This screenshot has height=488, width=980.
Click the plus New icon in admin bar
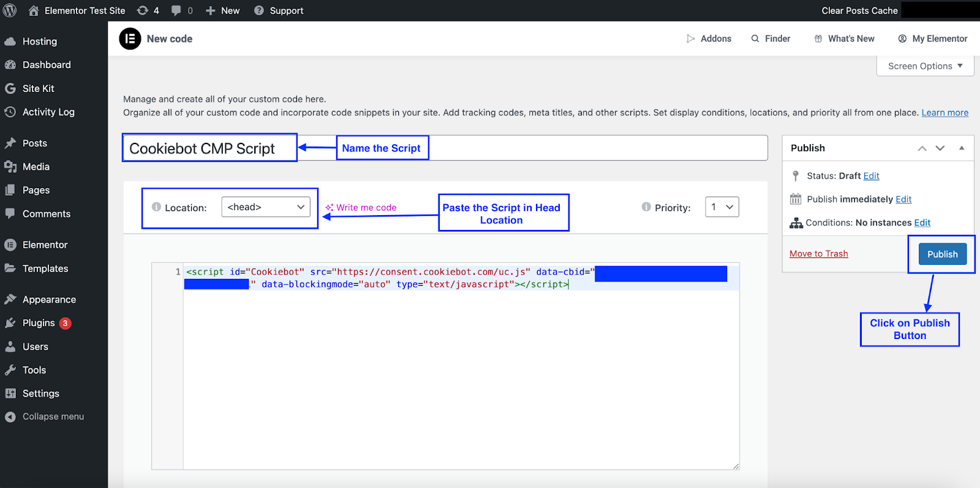[x=210, y=10]
